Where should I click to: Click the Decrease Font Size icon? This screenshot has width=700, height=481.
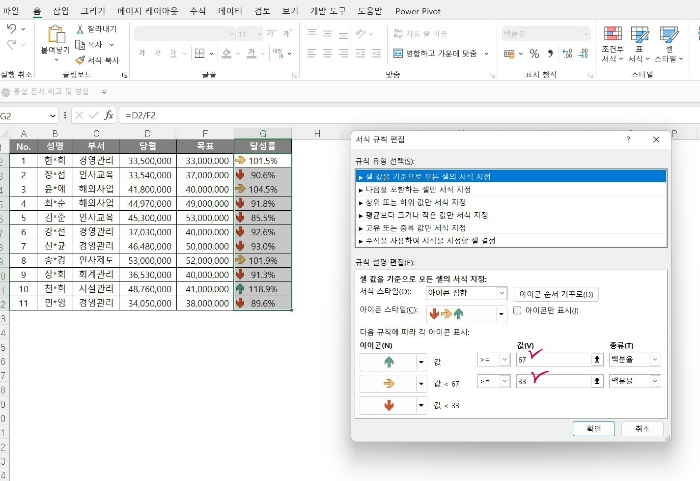click(288, 33)
